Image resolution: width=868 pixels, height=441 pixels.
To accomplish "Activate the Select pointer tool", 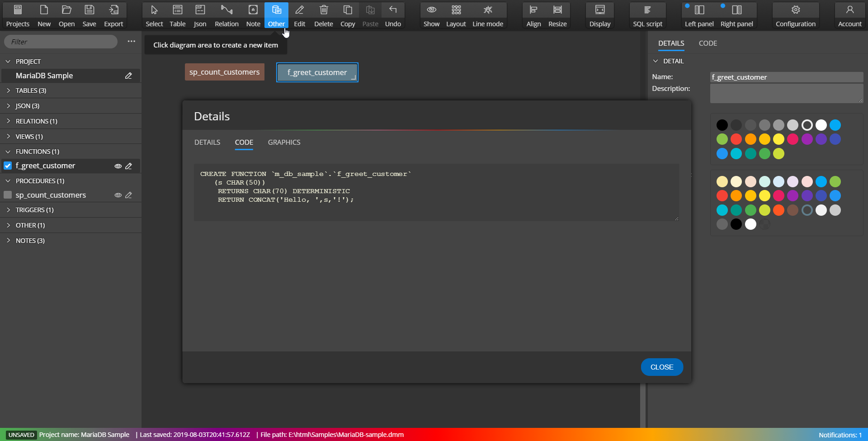I will 154,16.
